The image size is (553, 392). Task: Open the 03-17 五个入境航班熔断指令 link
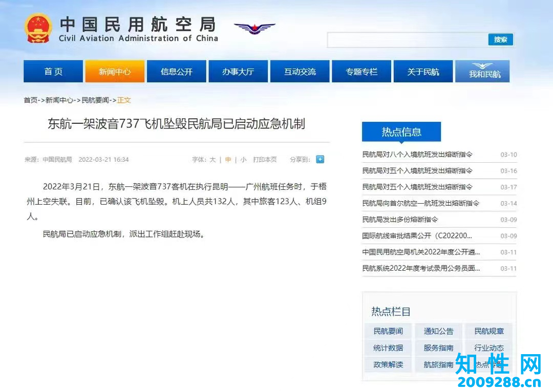point(417,187)
